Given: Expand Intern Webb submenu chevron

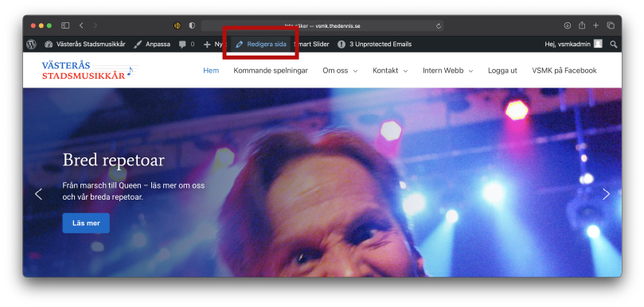Looking at the screenshot, I should tap(470, 71).
